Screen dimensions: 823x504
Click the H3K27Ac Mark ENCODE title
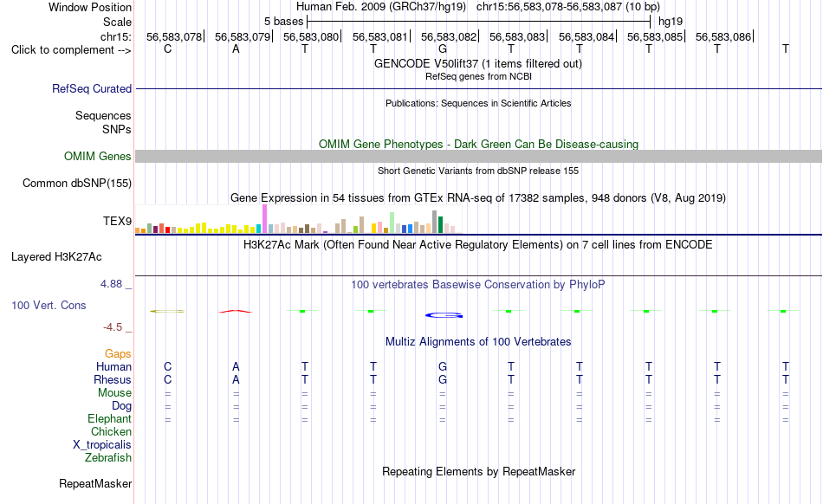click(x=477, y=245)
